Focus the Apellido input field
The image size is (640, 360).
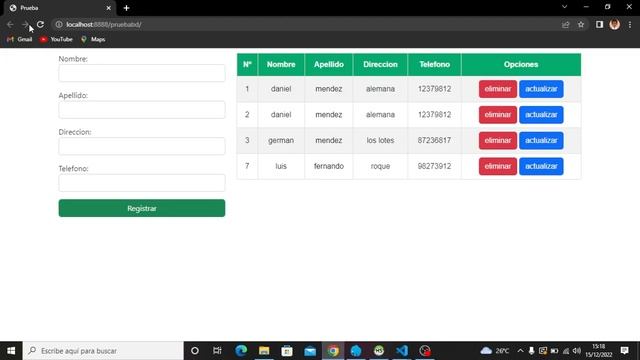coord(142,110)
